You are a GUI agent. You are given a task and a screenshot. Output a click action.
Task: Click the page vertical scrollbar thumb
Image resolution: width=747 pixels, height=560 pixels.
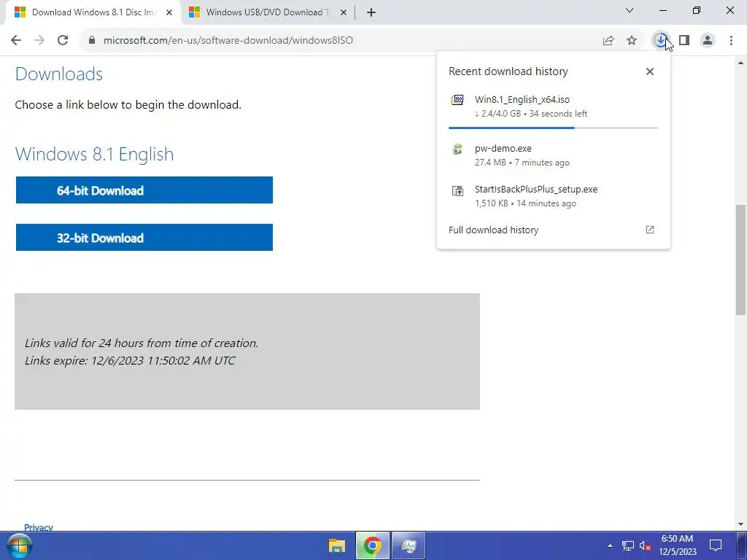[x=740, y=260]
